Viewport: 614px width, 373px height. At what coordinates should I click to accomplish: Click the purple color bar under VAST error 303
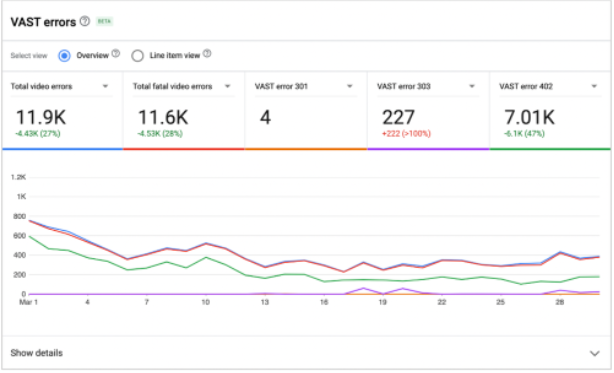pyautogui.click(x=428, y=149)
